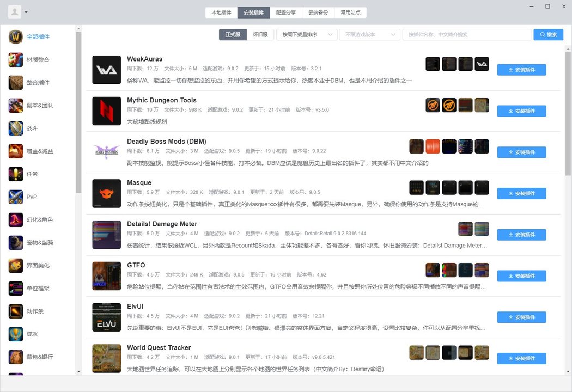Select the 正式服 filter

(233, 34)
